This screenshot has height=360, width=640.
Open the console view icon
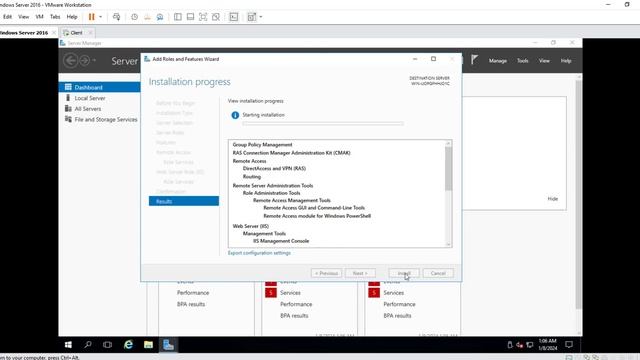tap(233, 17)
